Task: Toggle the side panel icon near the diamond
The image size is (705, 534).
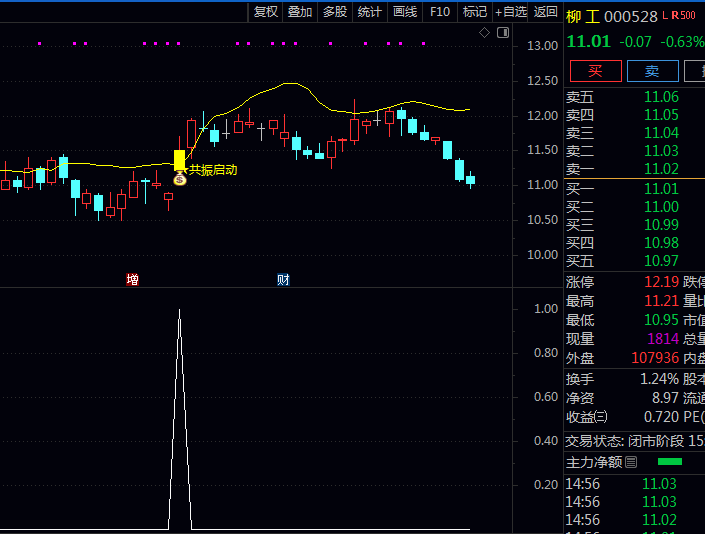Action: 503,32
